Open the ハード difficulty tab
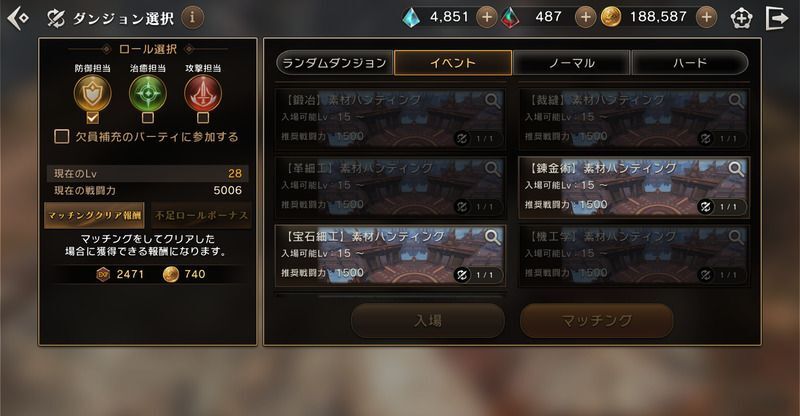 pyautogui.click(x=690, y=63)
